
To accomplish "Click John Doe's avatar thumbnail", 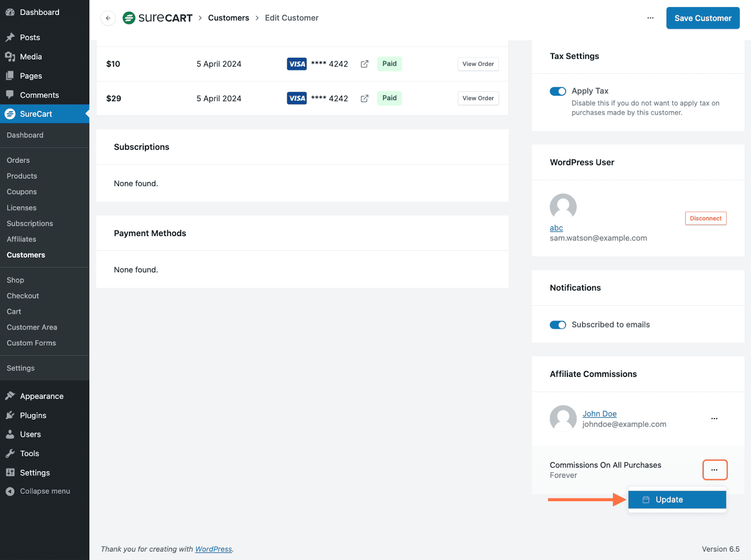I will [563, 418].
